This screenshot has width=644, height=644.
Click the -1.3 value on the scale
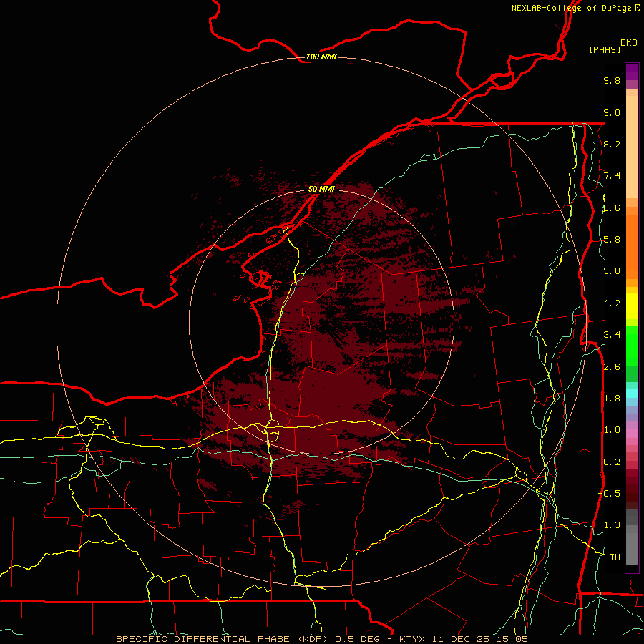point(609,525)
